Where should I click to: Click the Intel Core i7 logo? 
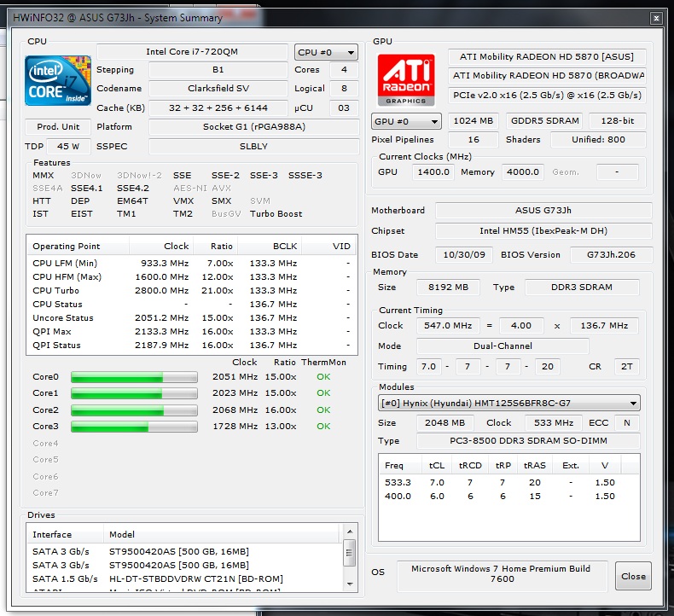pyautogui.click(x=57, y=79)
